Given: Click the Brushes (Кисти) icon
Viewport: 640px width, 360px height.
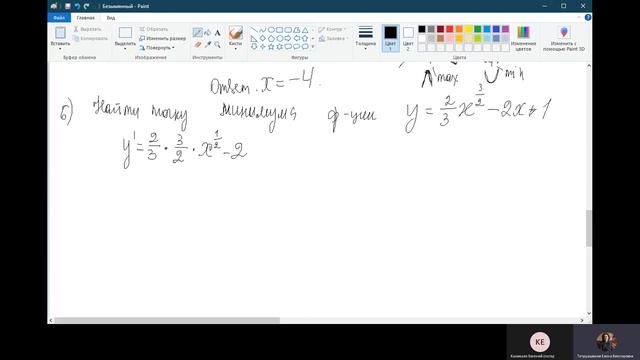Looking at the screenshot, I should [236, 33].
